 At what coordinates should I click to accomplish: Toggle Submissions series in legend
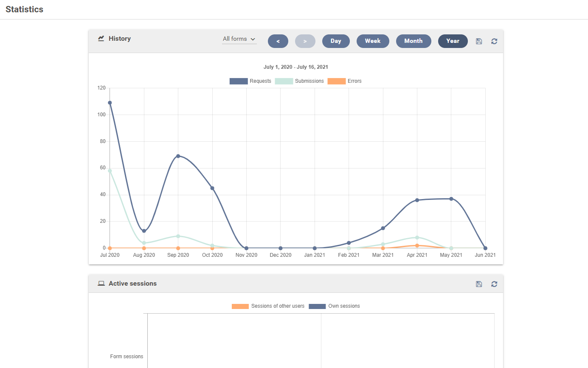[x=299, y=81]
